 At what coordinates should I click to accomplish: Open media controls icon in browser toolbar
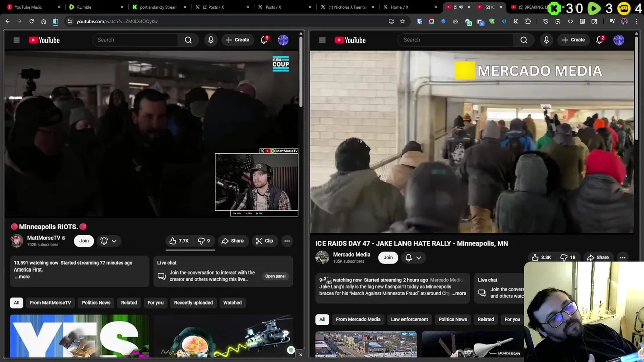click(612, 21)
